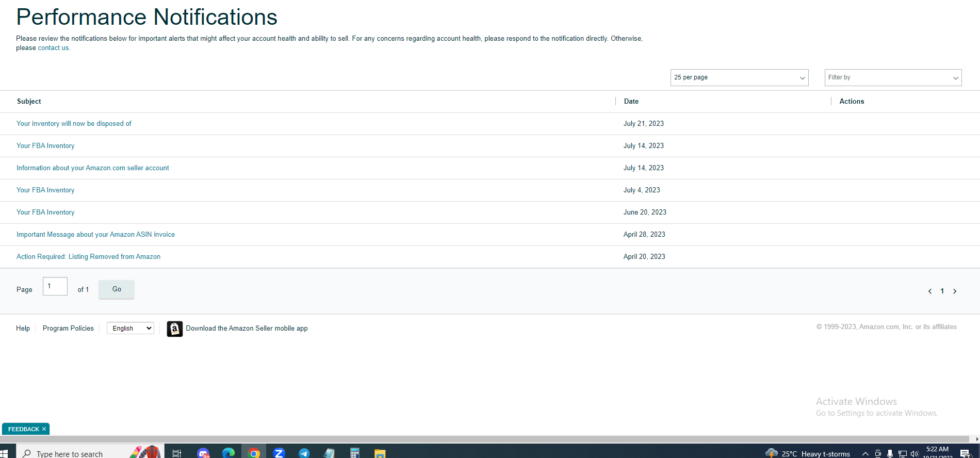Click the 'June 20, 2023' date cell
Viewport: 980px width, 458px height.
[645, 212]
